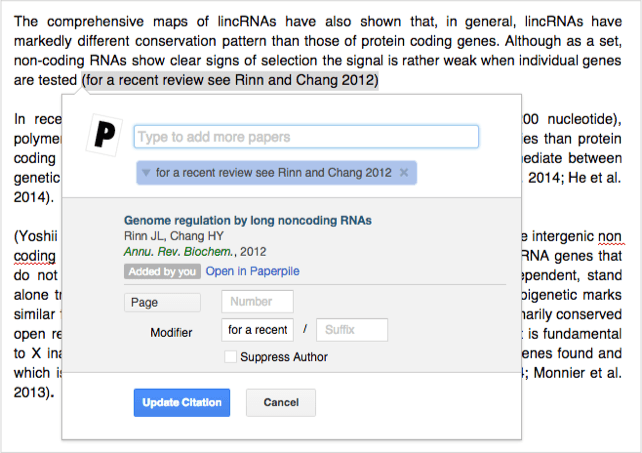642x453 pixels.
Task: Click the Modifier label
Action: pos(171,331)
